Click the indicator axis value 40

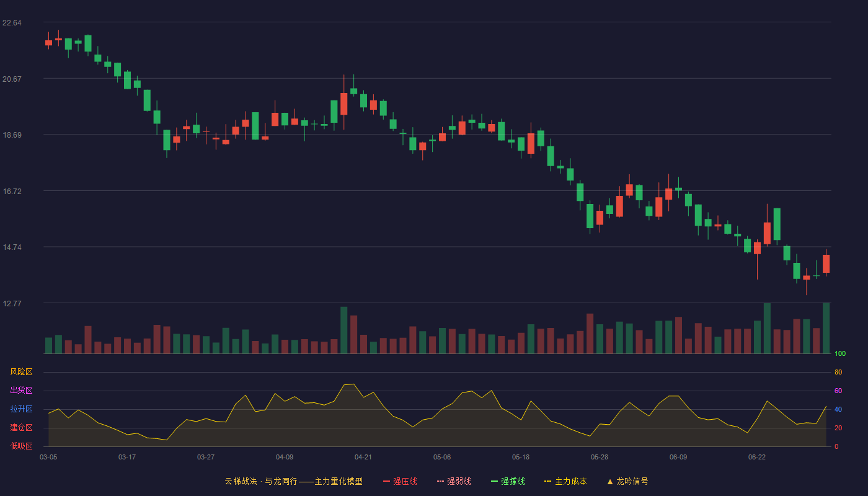pos(838,409)
